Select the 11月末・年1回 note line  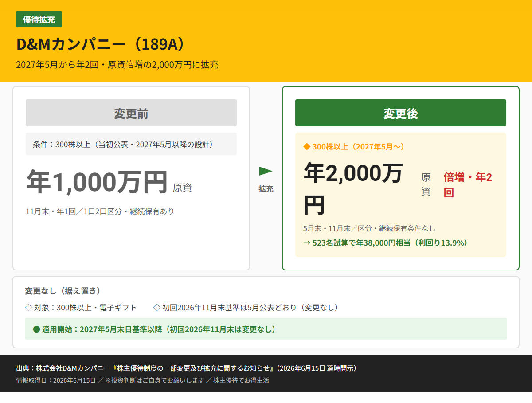[100, 211]
